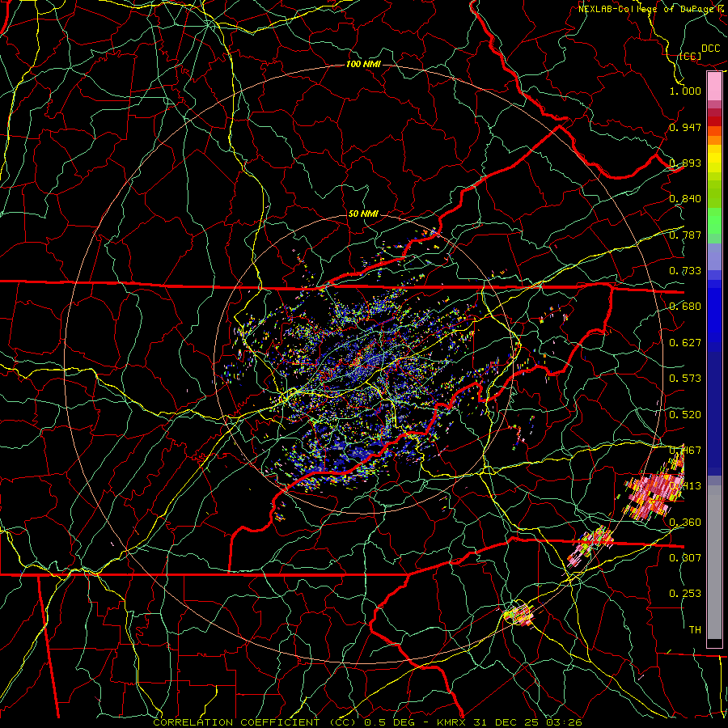Screen dimensions: 728x728
Task: Select the 0.307 scale value
Action: pyautogui.click(x=685, y=558)
